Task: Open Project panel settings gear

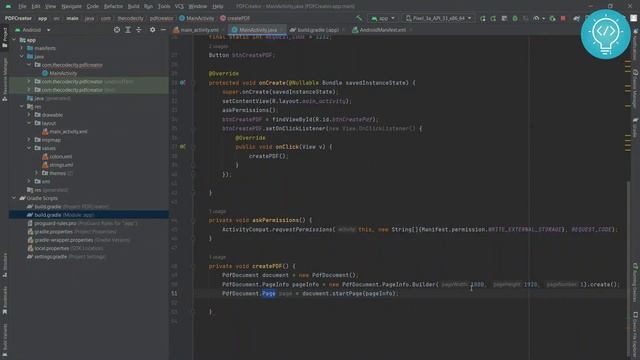Action: point(152,30)
